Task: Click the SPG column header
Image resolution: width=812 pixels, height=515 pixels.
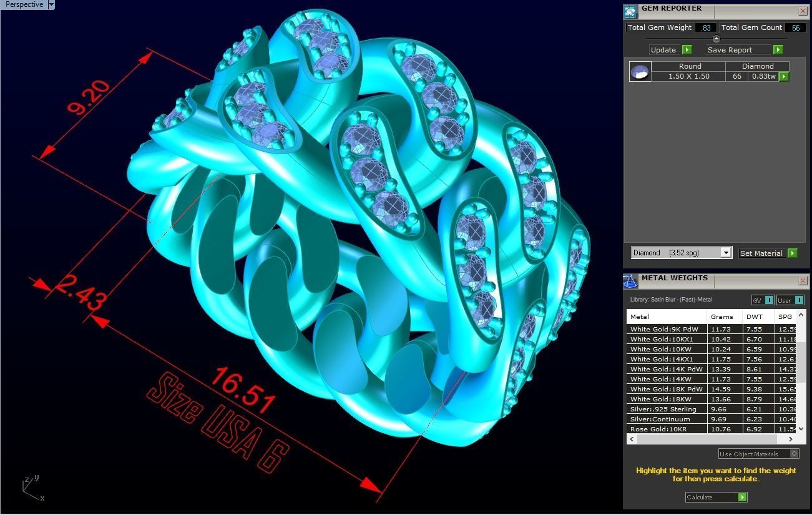Action: pos(786,316)
